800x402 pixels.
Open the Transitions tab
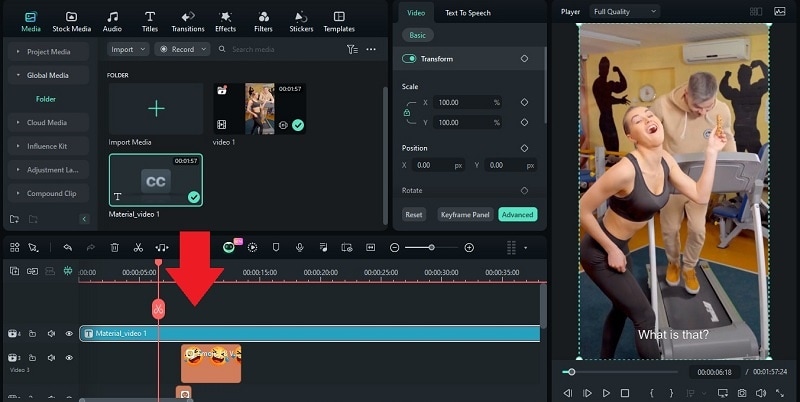coord(188,22)
